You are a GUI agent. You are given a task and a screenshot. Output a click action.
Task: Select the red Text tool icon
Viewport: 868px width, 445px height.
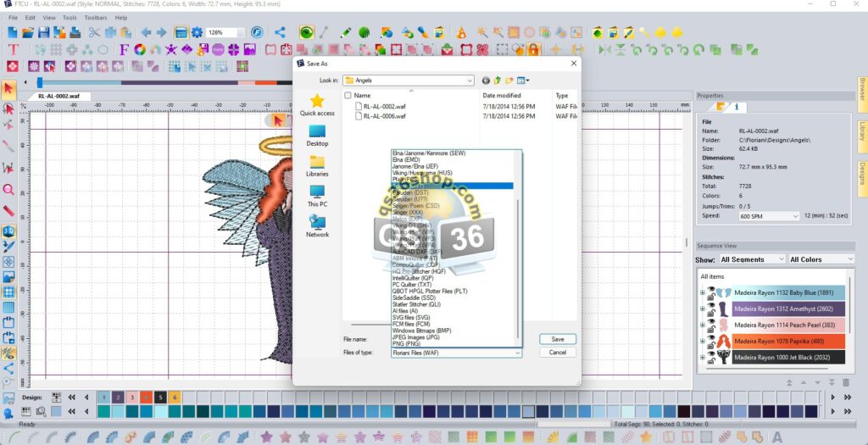[13, 50]
